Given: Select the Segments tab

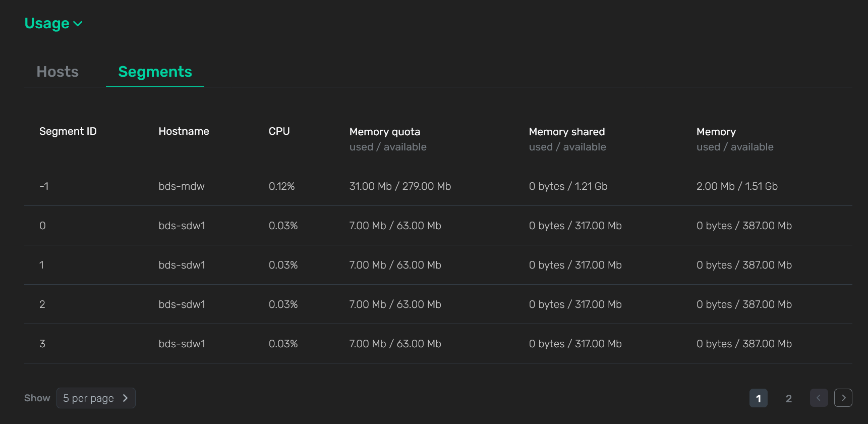Looking at the screenshot, I should (x=155, y=72).
